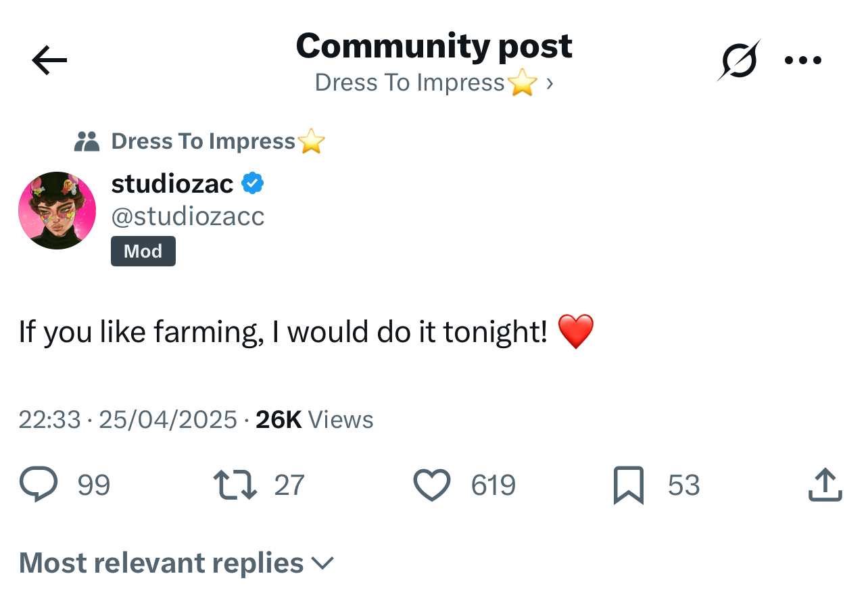Click the like count showing 619
The height and width of the screenshot is (599, 868).
[x=493, y=484]
